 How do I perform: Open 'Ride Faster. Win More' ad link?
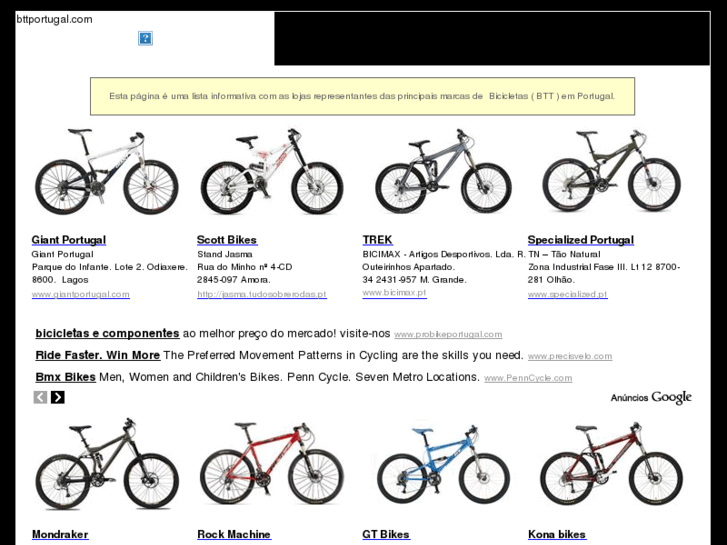[x=97, y=355]
